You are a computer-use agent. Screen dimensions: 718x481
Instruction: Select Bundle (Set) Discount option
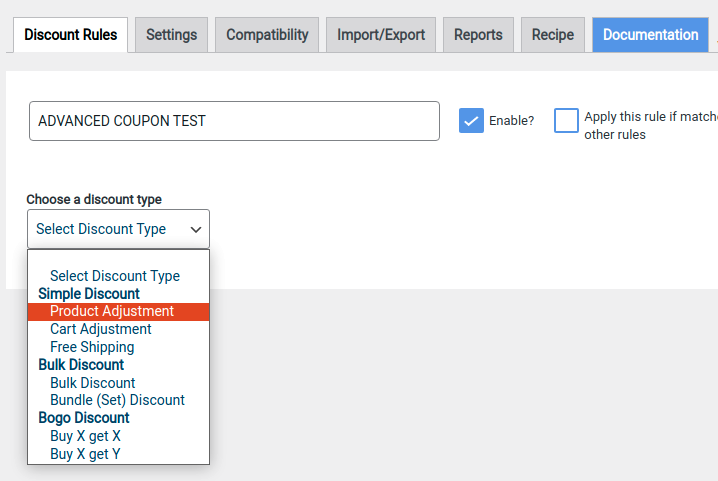(117, 400)
